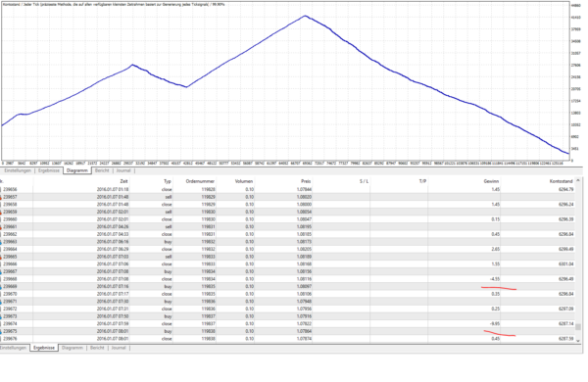Open Einstellungen tab below the results table

[14, 348]
